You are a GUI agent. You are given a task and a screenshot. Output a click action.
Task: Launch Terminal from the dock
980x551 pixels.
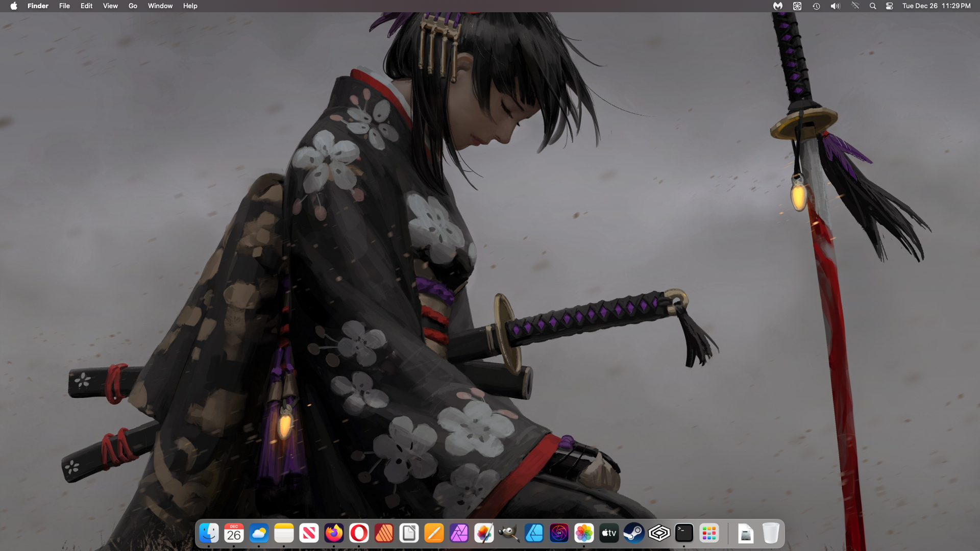coord(684,533)
